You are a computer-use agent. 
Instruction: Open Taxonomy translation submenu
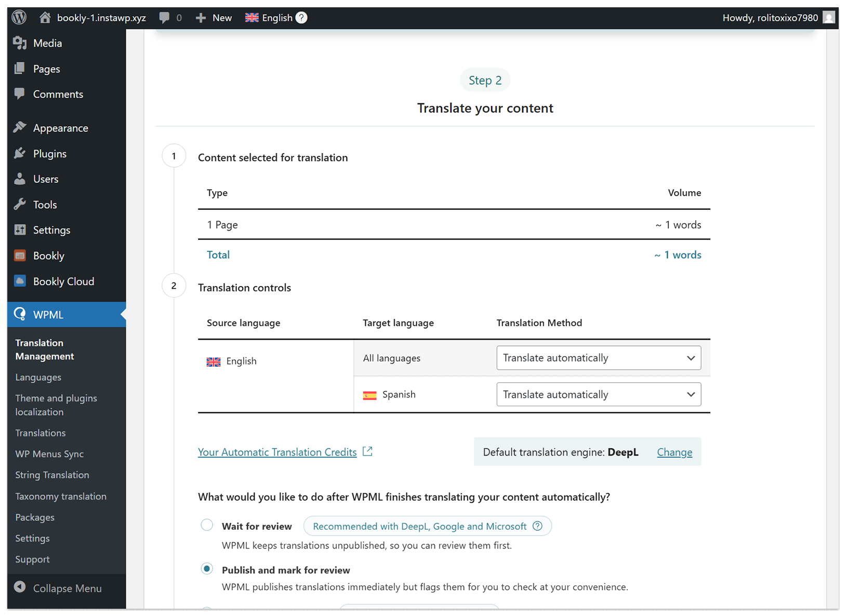[61, 497]
